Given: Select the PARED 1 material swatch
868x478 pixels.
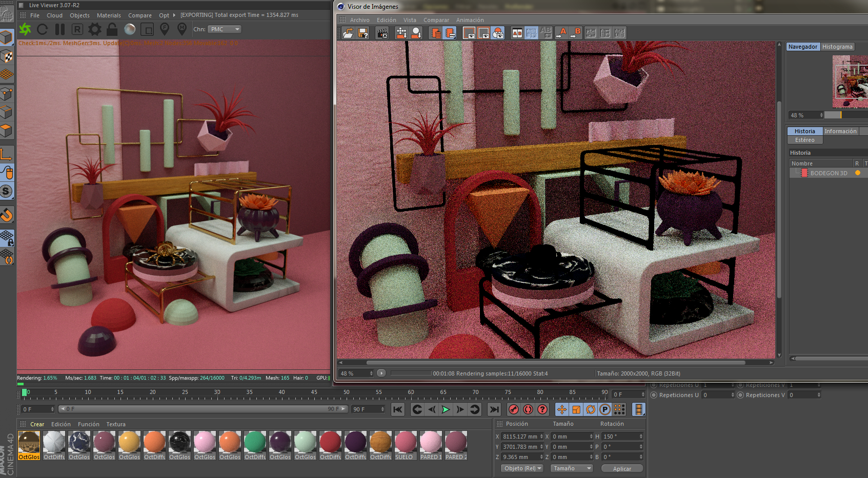Looking at the screenshot, I should tap(431, 445).
